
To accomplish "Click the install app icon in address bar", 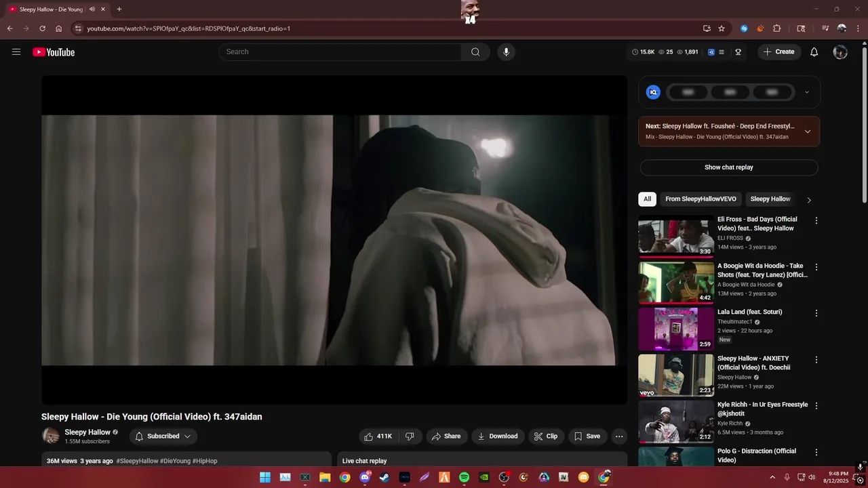I will pyautogui.click(x=707, y=28).
